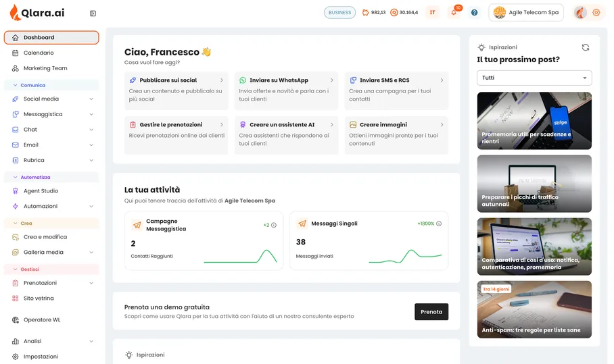Click the Galleria media icon
This screenshot has height=364, width=614.
16,252
